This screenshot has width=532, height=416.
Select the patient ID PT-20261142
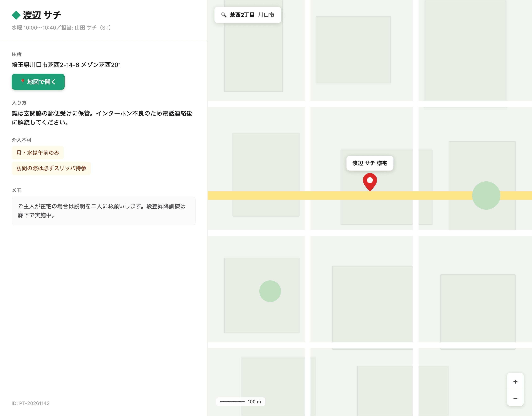[31, 403]
